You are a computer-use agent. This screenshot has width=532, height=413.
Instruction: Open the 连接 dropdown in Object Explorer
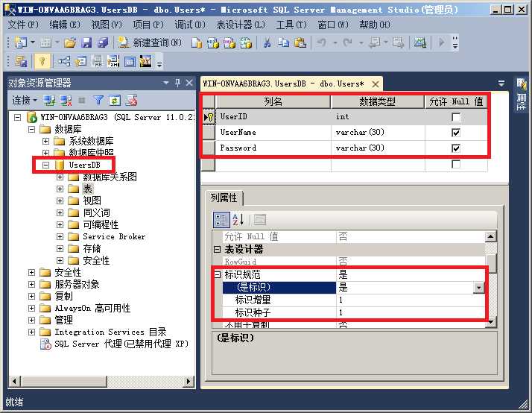[25, 101]
